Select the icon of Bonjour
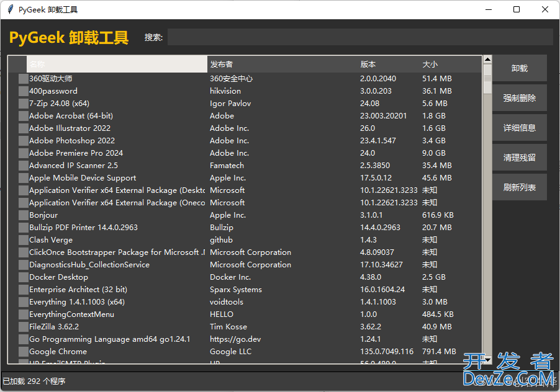Image resolution: width=560 pixels, height=392 pixels. 23,215
